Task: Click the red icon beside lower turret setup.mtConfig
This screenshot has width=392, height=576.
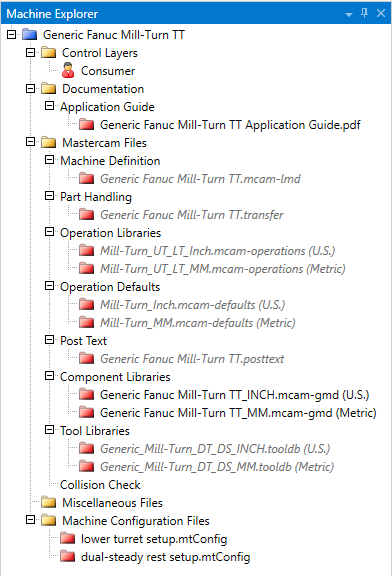Action: [x=68, y=539]
